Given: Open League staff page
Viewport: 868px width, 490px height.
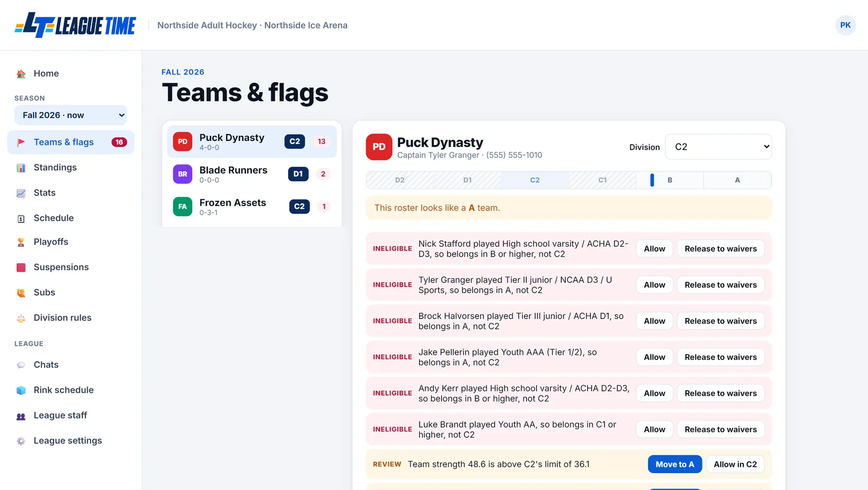Looking at the screenshot, I should 71,416.
